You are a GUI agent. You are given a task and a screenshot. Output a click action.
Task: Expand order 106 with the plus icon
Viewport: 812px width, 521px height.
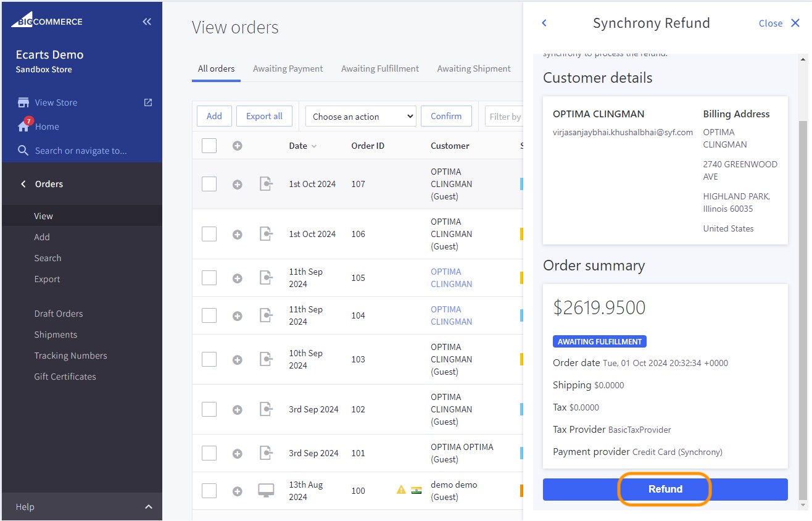(x=238, y=234)
